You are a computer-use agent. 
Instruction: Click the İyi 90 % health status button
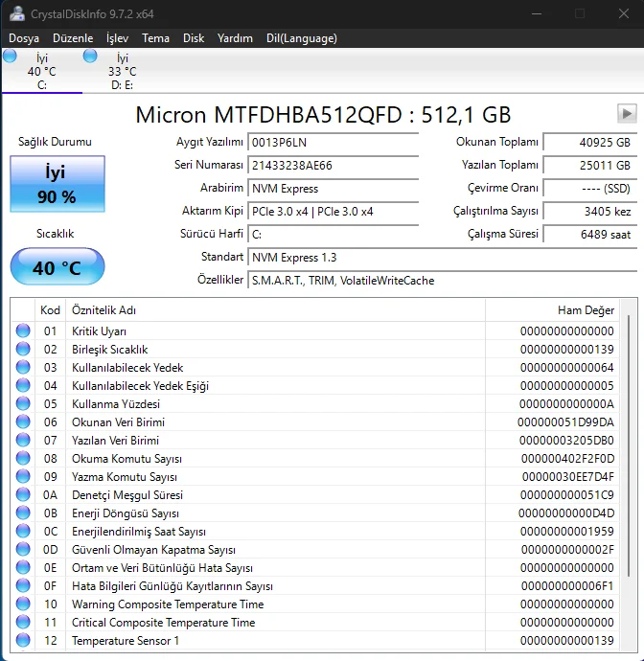point(57,184)
